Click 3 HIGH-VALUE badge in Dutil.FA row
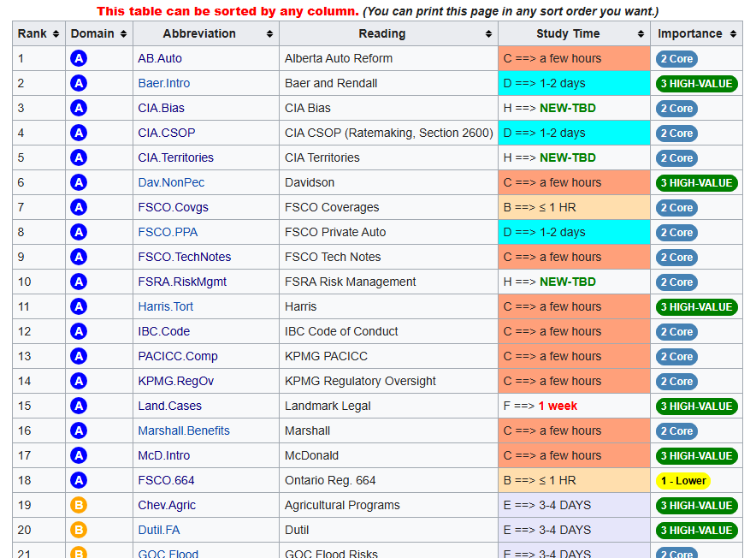 coord(697,531)
